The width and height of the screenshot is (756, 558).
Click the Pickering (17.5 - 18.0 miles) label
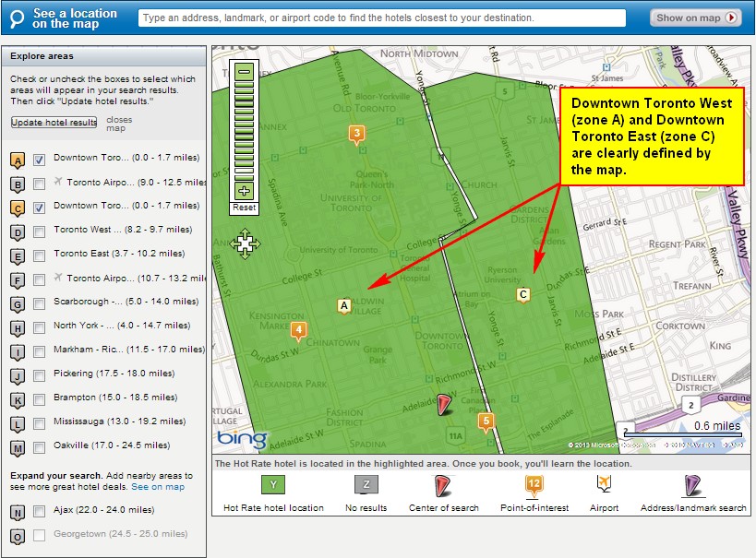coord(114,374)
